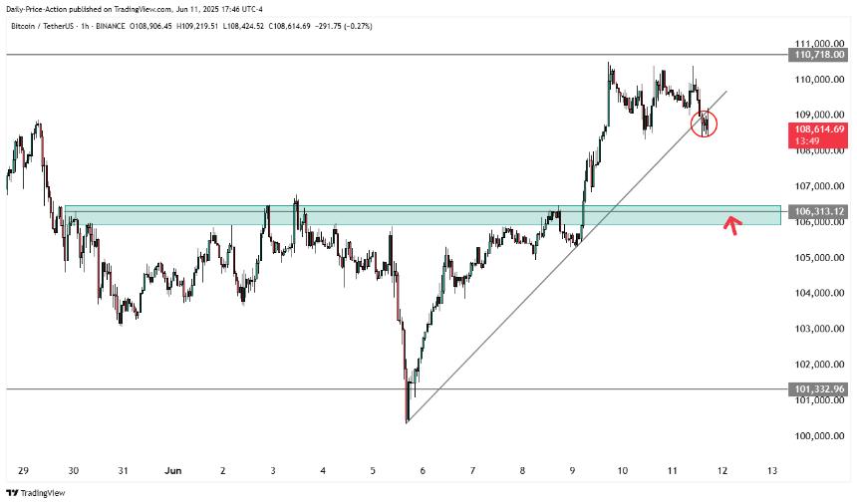Image resolution: width=857 pixels, height=504 pixels.
Task: Click the date 12 on time axis
Action: click(x=722, y=471)
